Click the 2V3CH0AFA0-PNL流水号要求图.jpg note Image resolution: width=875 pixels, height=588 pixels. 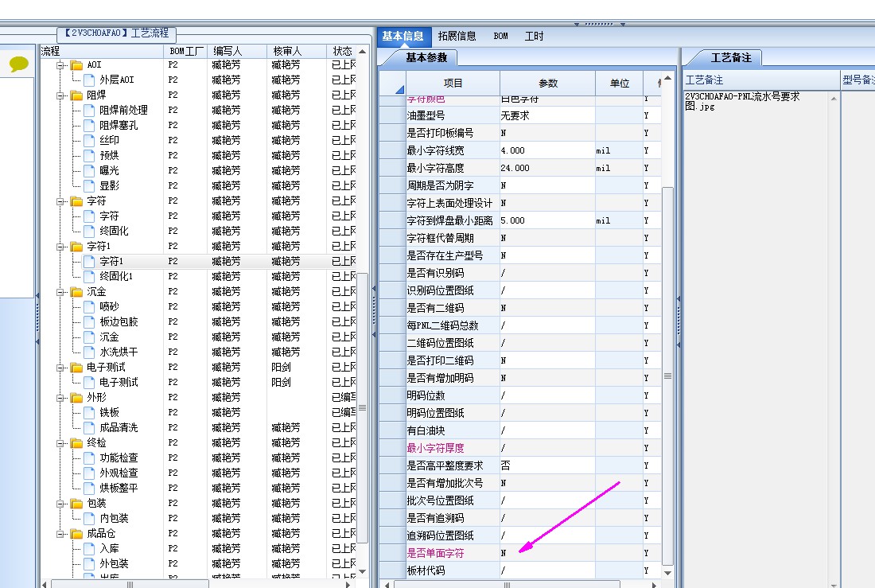tap(742, 101)
